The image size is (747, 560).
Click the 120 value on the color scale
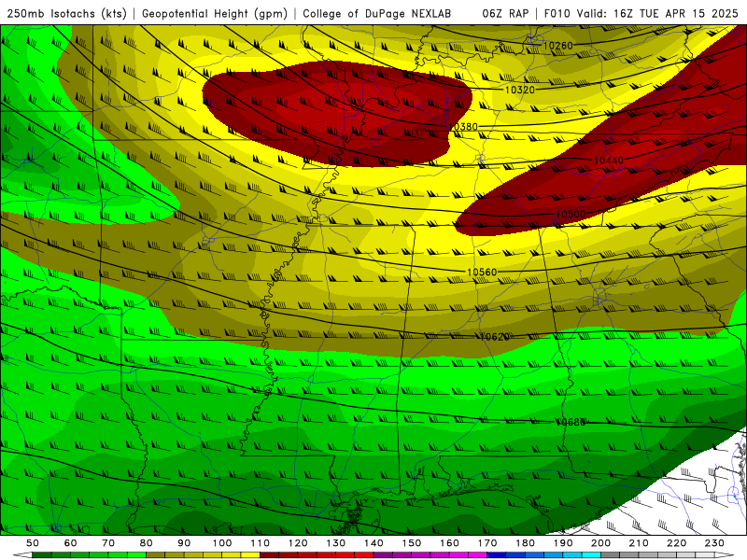coord(298,543)
